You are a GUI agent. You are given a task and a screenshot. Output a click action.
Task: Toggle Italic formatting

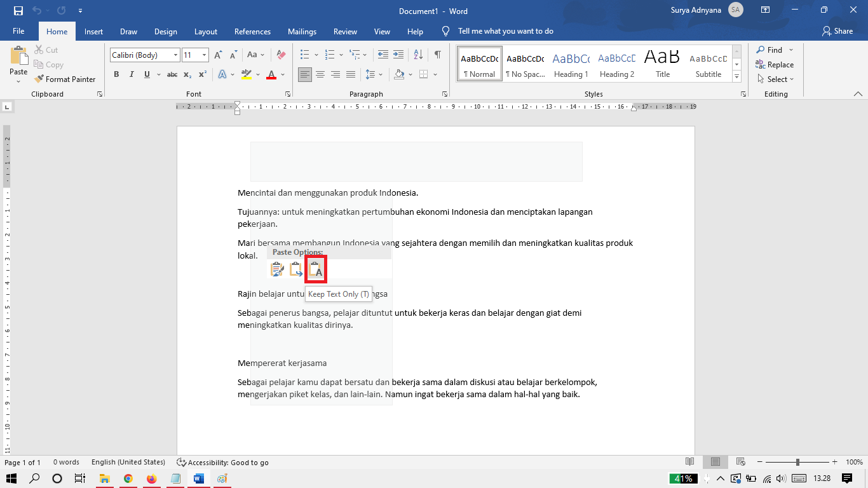pyautogui.click(x=132, y=74)
